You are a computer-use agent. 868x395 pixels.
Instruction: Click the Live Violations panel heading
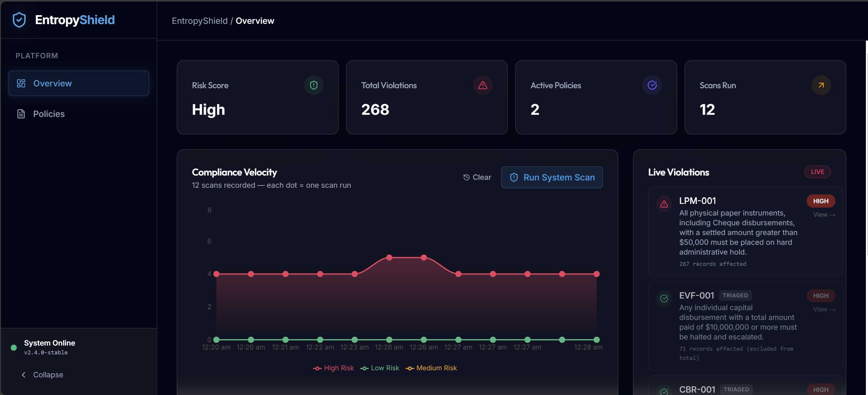(678, 172)
